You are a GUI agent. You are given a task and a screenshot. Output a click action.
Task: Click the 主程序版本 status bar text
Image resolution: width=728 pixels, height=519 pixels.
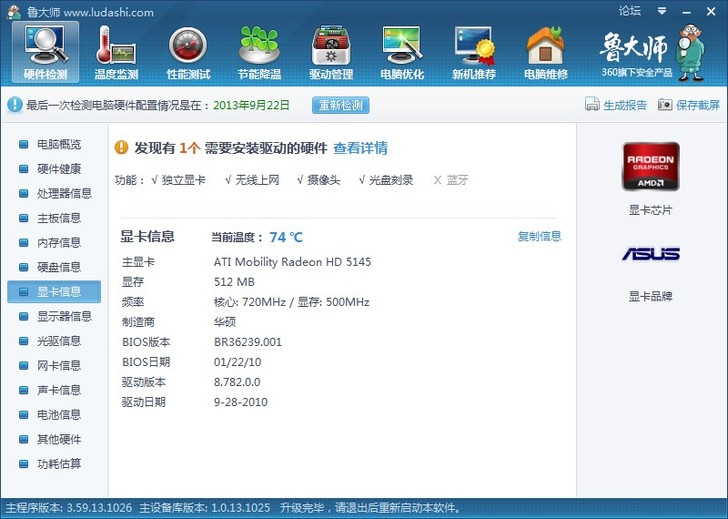coord(69,508)
